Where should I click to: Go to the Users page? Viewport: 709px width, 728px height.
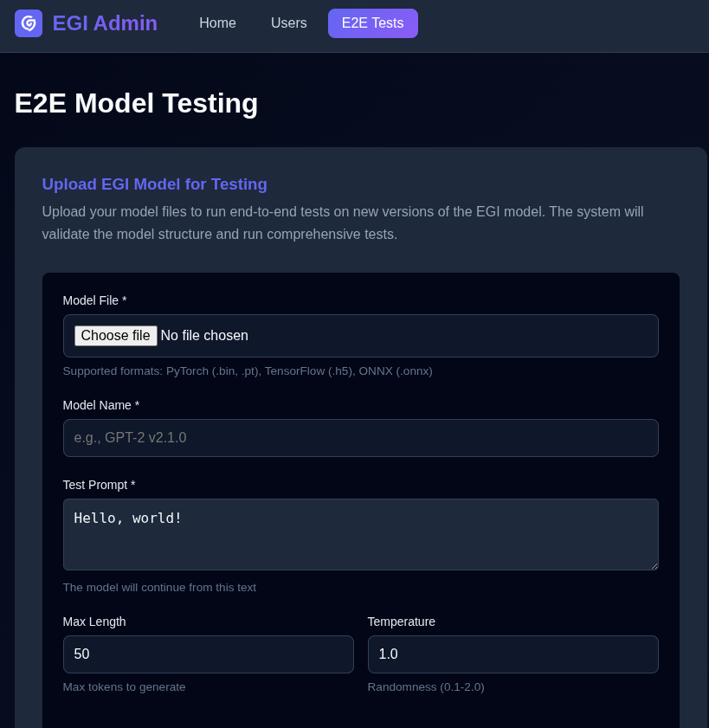(288, 23)
